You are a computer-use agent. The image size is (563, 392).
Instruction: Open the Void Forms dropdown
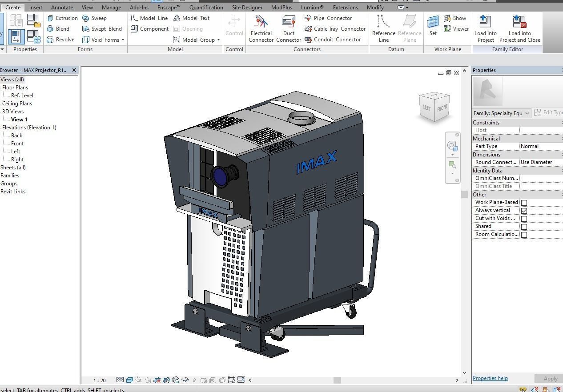pyautogui.click(x=103, y=40)
